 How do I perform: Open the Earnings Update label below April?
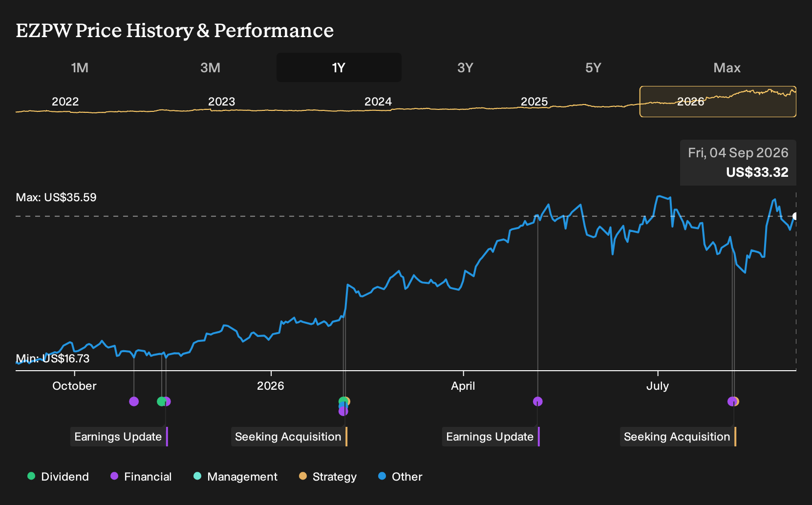[491, 437]
